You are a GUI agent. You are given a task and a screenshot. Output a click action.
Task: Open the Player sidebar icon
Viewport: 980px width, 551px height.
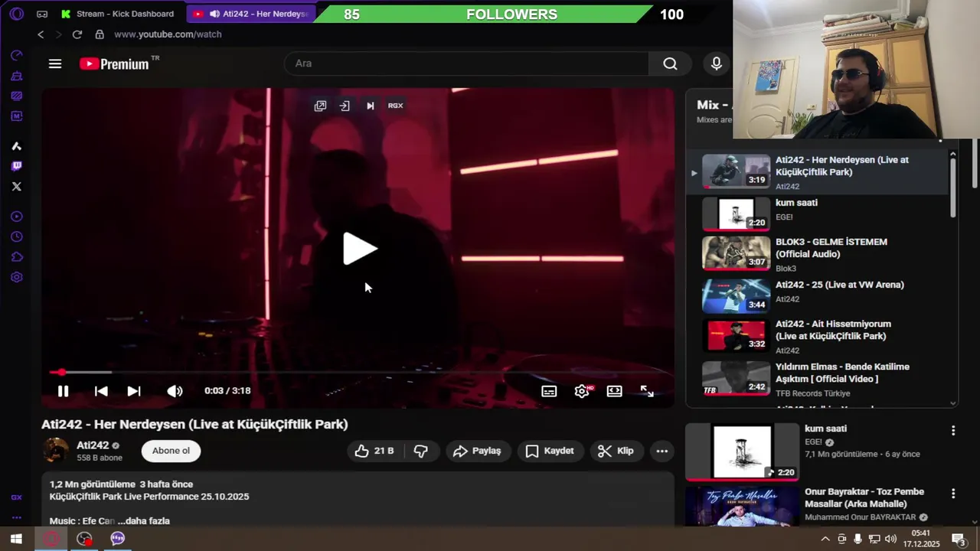(x=17, y=217)
